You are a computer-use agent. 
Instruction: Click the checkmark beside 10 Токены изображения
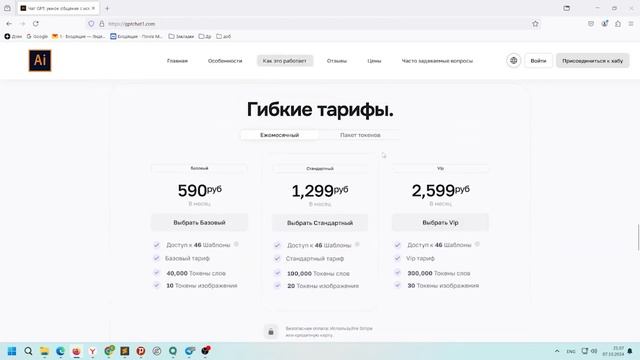click(156, 285)
